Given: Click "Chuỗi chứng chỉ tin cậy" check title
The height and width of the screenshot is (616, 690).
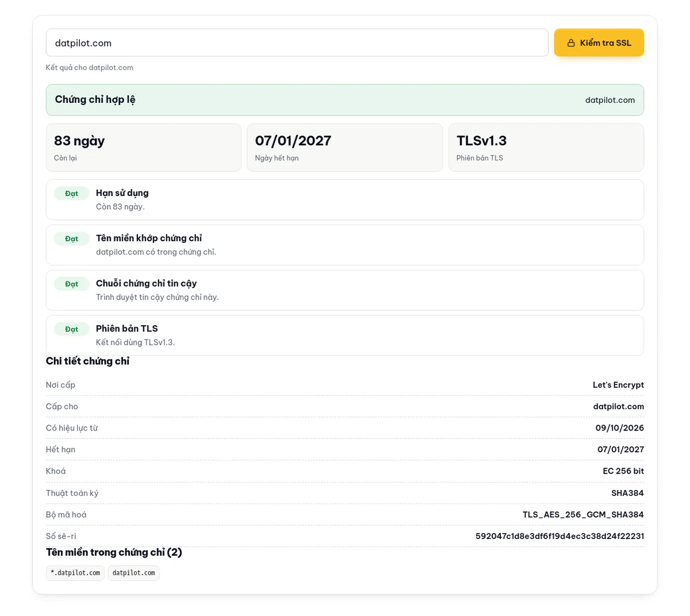Looking at the screenshot, I should 146,283.
